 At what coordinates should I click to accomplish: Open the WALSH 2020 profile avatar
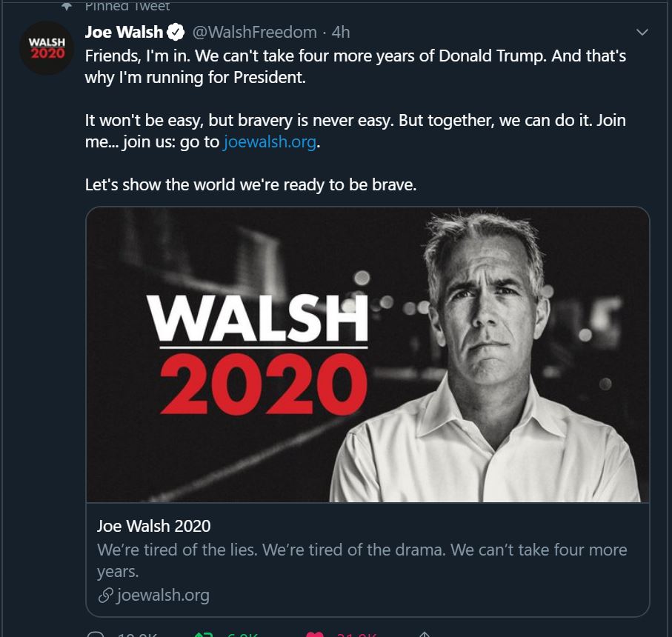point(47,47)
